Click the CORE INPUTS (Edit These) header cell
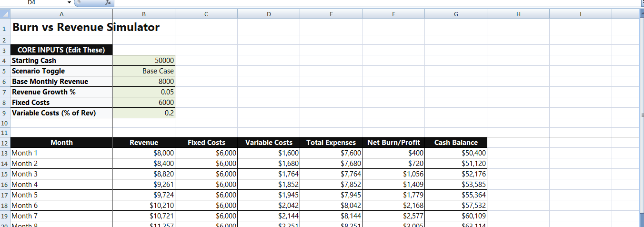 coord(61,50)
